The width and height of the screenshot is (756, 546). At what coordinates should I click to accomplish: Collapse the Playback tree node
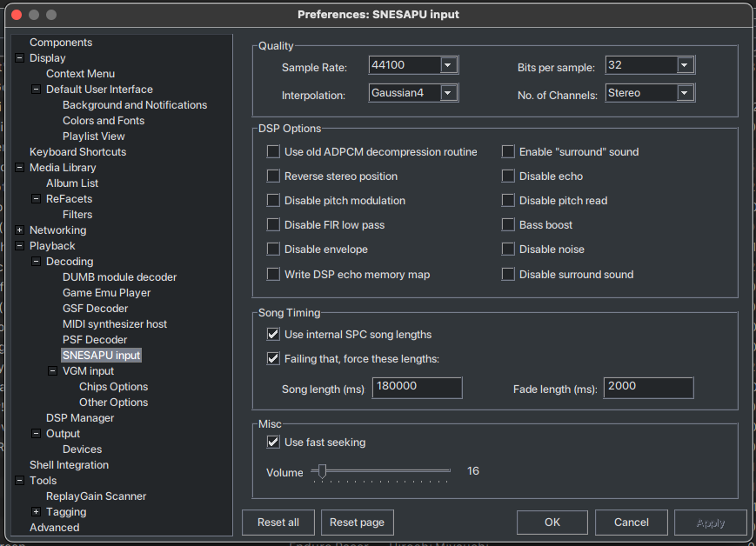[19, 246]
